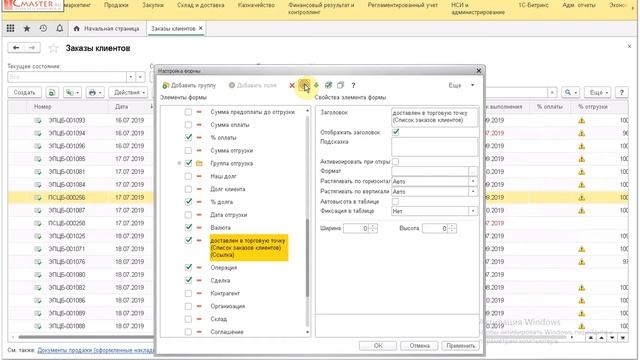Click the jump-to-last-row arrow at table bottom
The height and width of the screenshot is (360, 640).
coord(623,338)
